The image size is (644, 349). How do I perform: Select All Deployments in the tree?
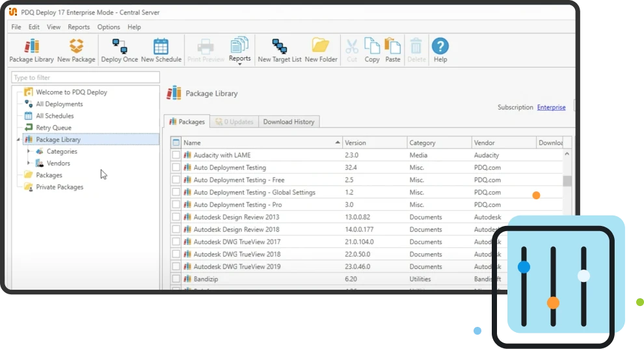[59, 104]
